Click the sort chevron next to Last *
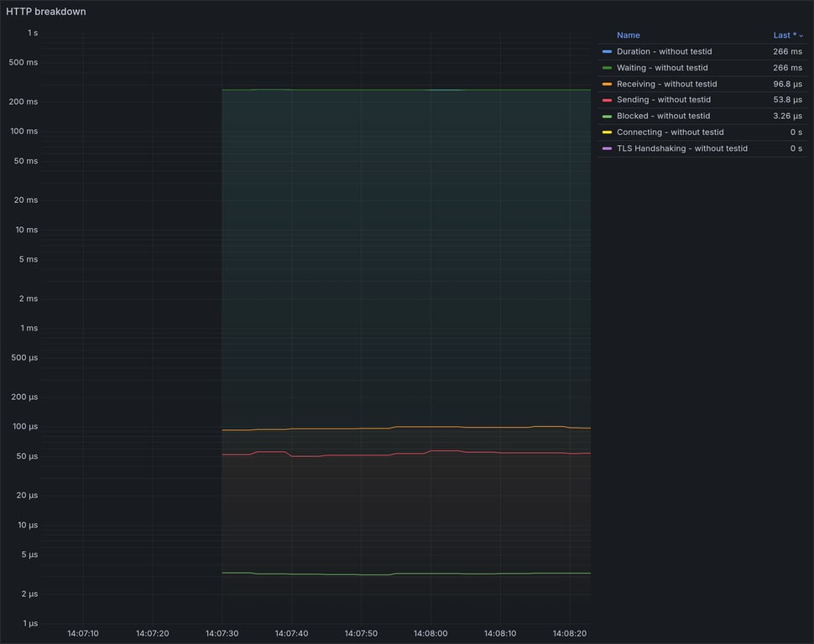 (801, 36)
